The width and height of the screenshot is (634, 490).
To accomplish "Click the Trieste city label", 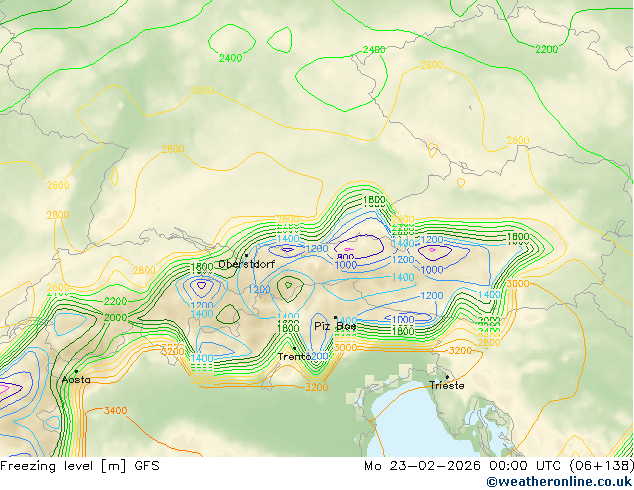I will click(x=446, y=385).
